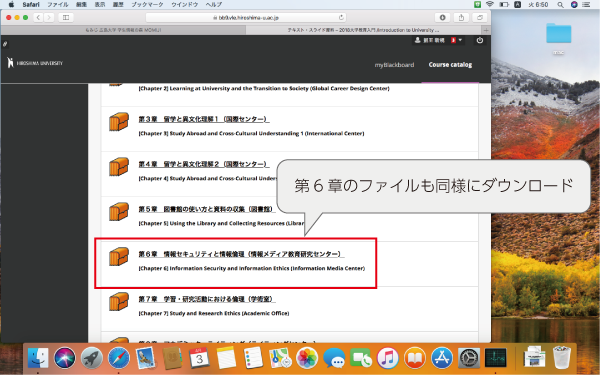600x375 pixels.
Task: Open the ウインドウ menu
Action: 184,5
